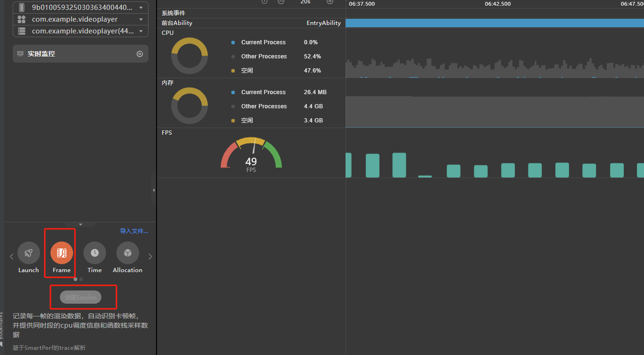This screenshot has width=644, height=355.
Task: Click the EntryAbility blue timeline bar
Action: tap(495, 23)
